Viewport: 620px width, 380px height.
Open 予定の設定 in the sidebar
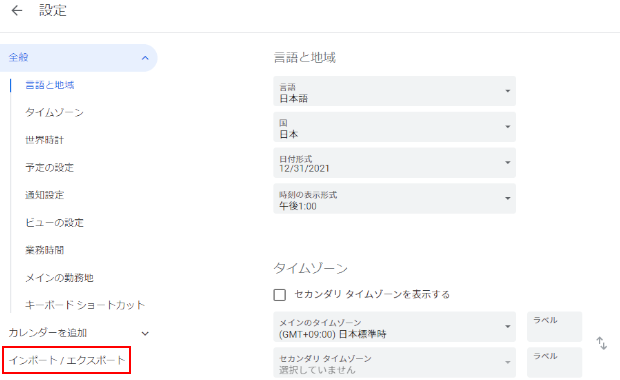pyautogui.click(x=49, y=167)
